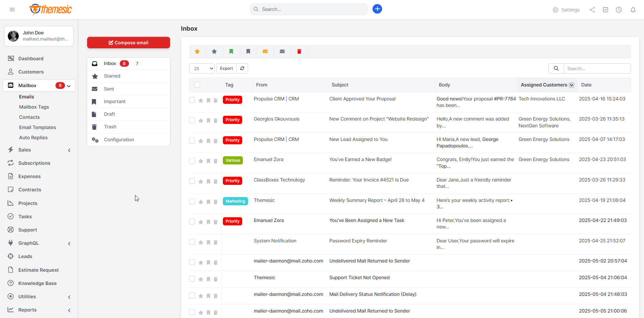Image resolution: width=644 pixels, height=318 pixels.
Task: Click the share icon in the header
Action: pyautogui.click(x=592, y=10)
